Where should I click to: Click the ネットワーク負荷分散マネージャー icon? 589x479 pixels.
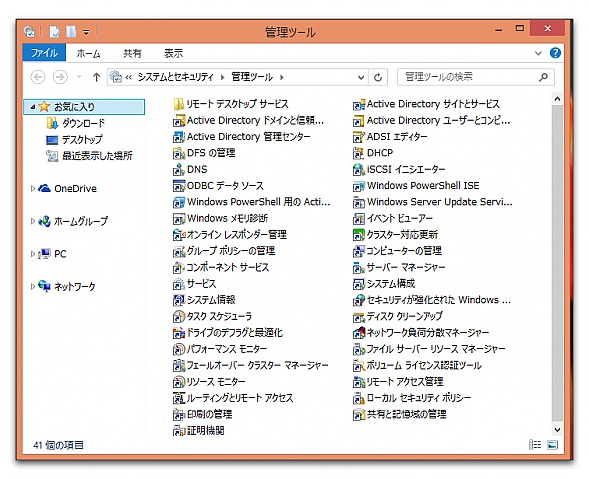pos(359,333)
